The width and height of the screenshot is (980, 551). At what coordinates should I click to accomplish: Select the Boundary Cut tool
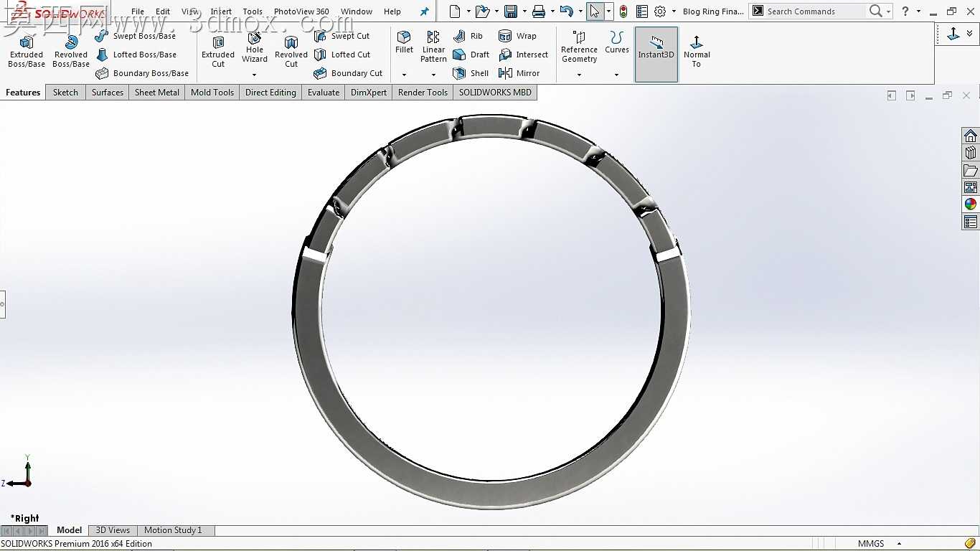(348, 73)
